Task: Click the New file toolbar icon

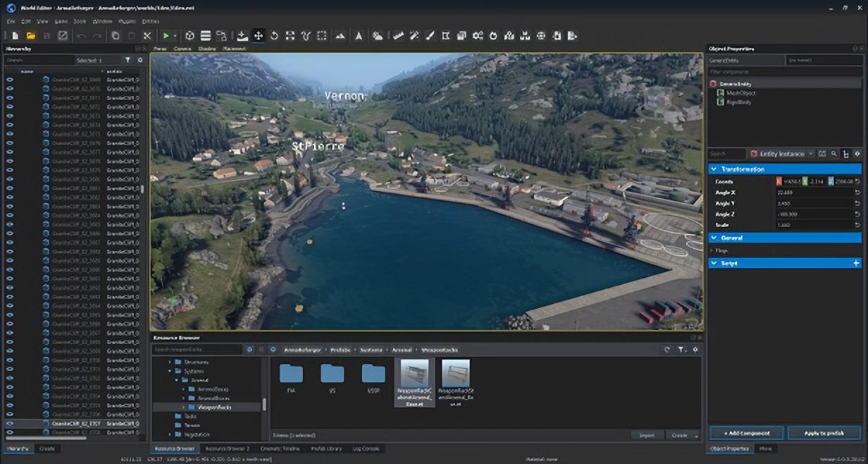Action: click(x=15, y=35)
